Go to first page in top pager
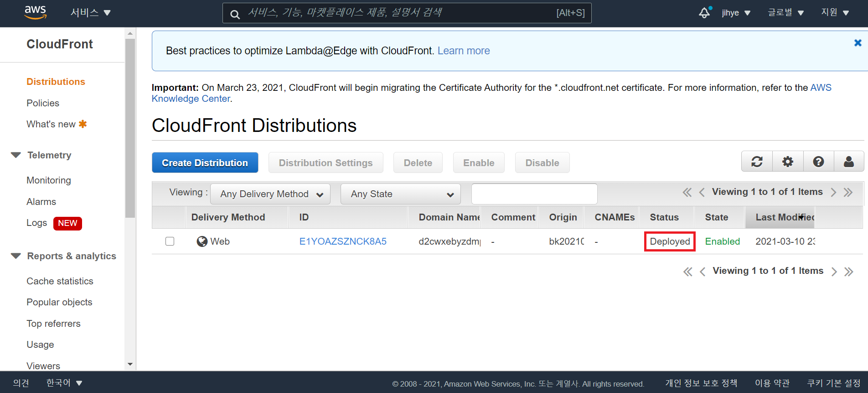The width and height of the screenshot is (868, 393). point(687,192)
